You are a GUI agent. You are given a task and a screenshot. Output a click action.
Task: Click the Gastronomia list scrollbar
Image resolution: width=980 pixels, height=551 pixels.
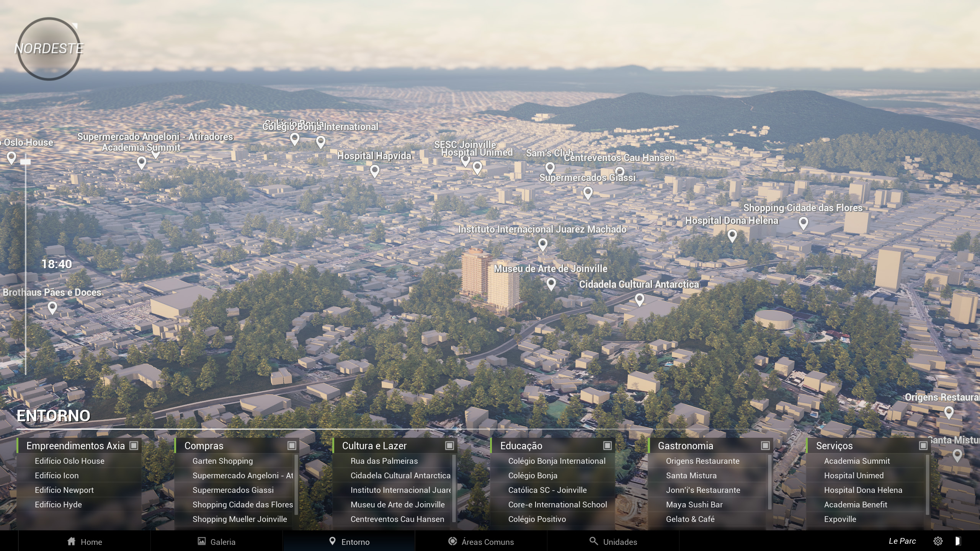pyautogui.click(x=770, y=482)
